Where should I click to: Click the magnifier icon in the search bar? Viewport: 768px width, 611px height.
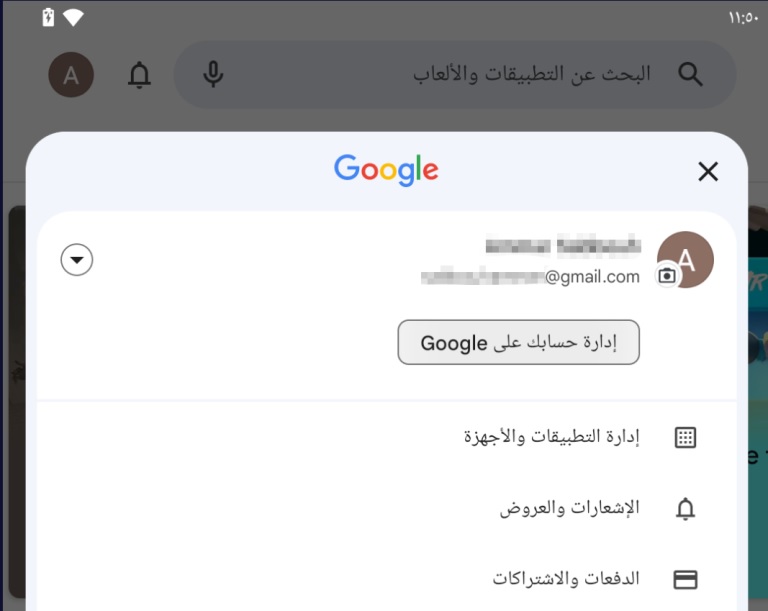(x=690, y=74)
